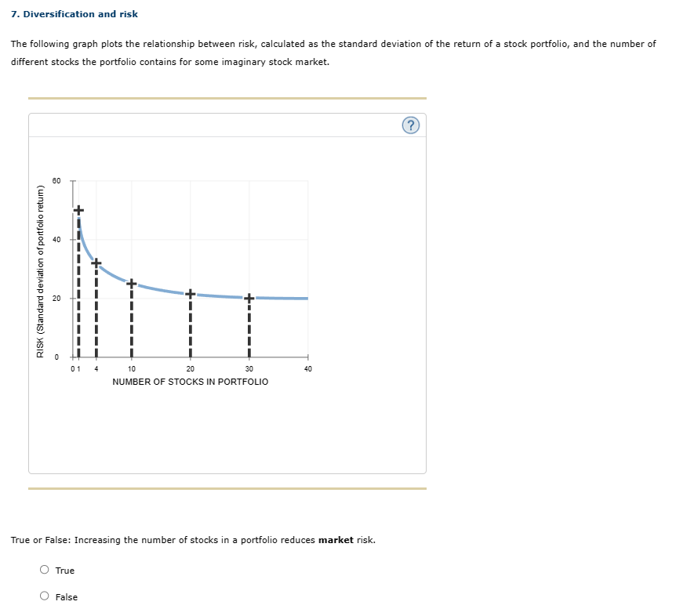The height and width of the screenshot is (616, 676).
Task: Select the plus marker at 30 stocks
Action: pyautogui.click(x=249, y=297)
